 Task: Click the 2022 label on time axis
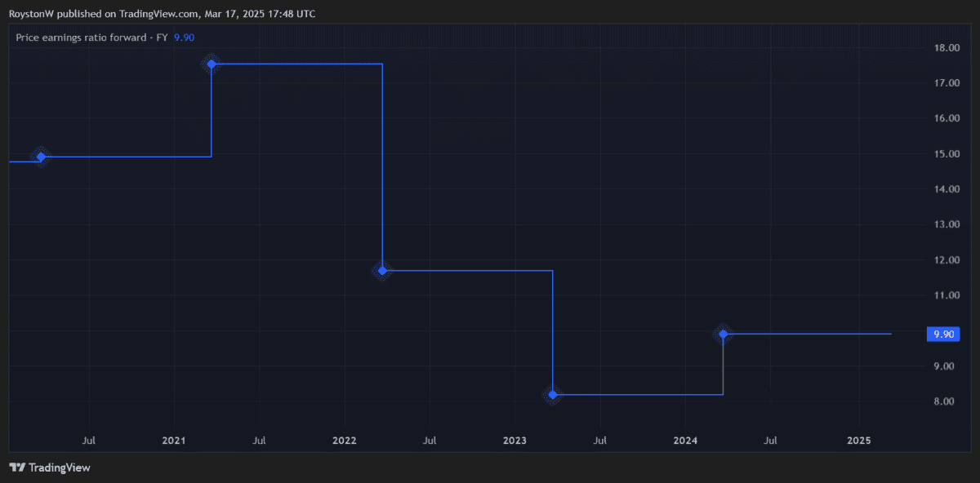coord(345,441)
